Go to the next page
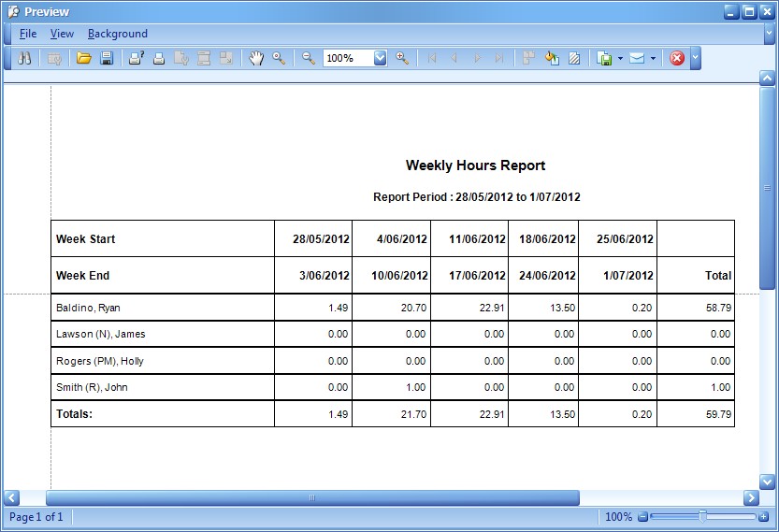 click(x=478, y=58)
